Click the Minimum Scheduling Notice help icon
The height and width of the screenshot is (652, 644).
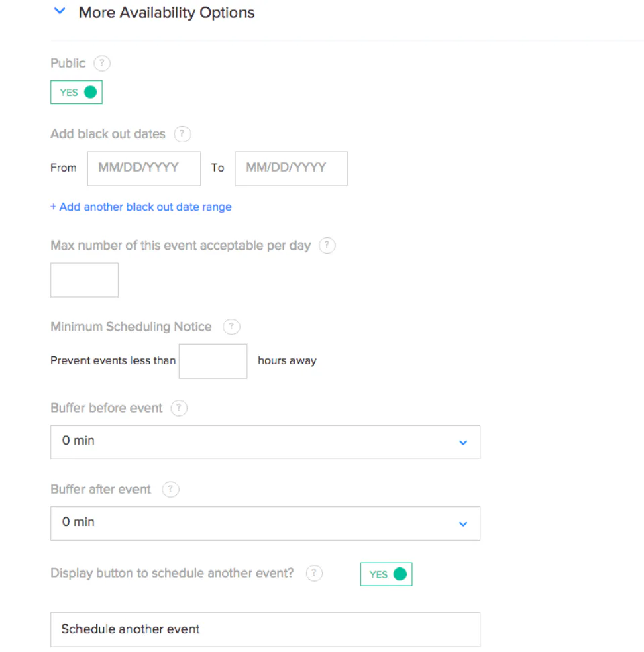point(231,327)
